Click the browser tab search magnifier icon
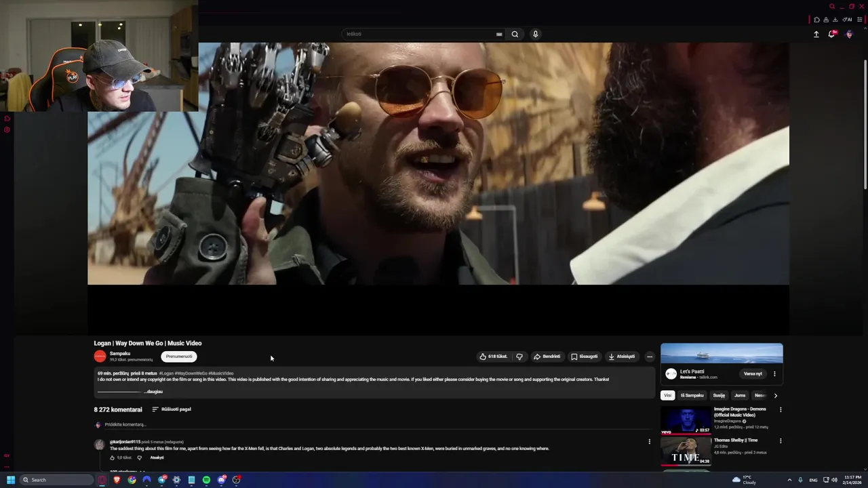The height and width of the screenshot is (488, 868). [x=832, y=7]
